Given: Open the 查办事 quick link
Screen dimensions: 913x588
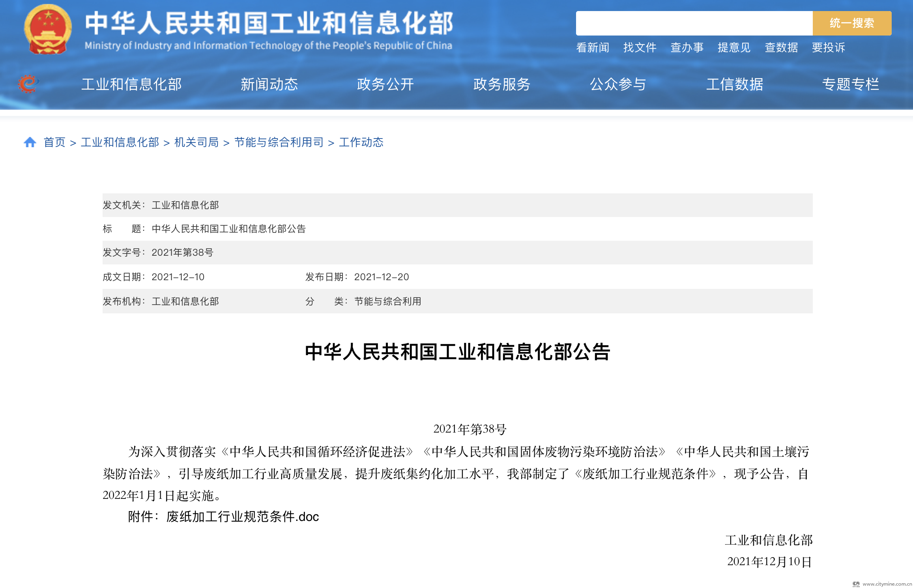Looking at the screenshot, I should point(687,47).
